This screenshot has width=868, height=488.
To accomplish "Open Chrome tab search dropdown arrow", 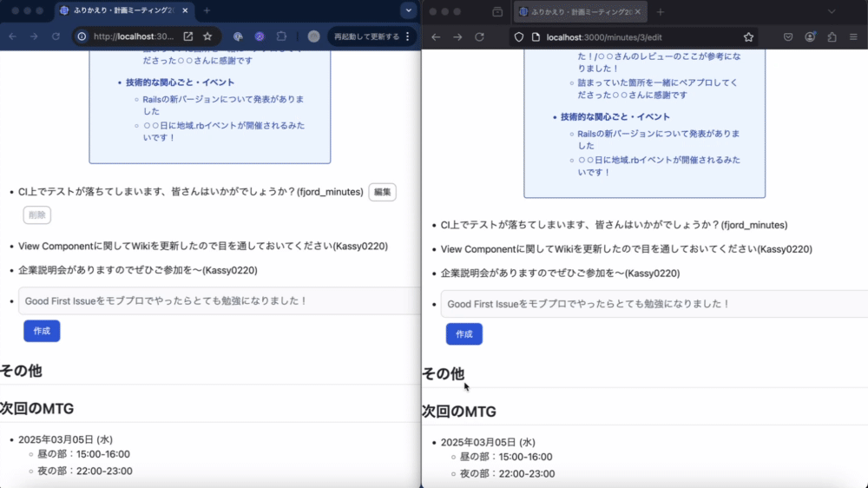I will click(409, 10).
